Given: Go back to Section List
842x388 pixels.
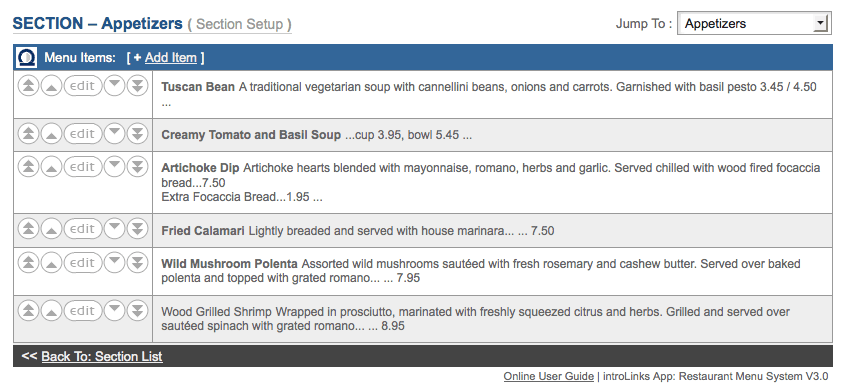Looking at the screenshot, I should 102,356.
